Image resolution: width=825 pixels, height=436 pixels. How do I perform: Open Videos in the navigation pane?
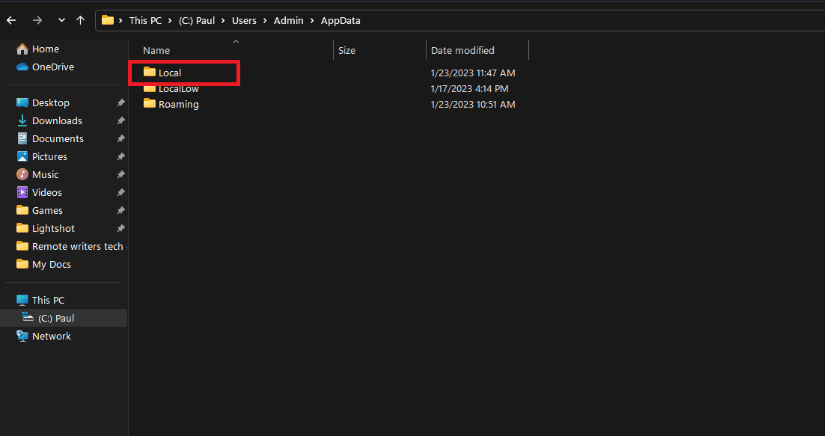click(47, 192)
